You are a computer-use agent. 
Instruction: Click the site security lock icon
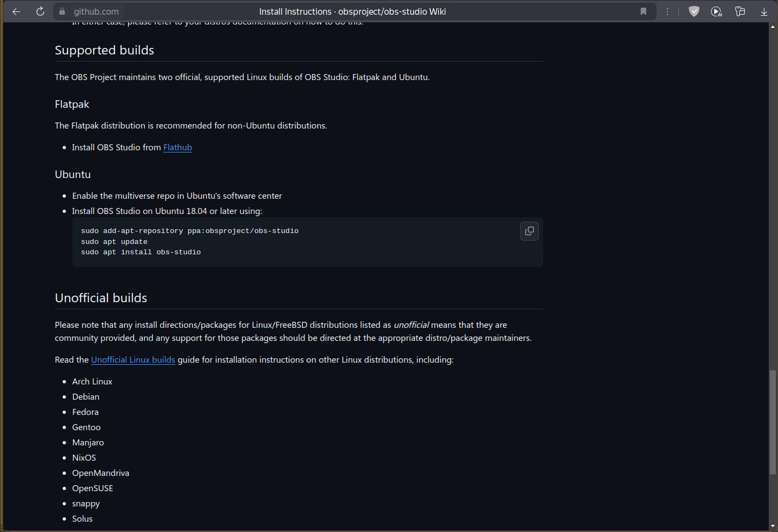tap(62, 11)
